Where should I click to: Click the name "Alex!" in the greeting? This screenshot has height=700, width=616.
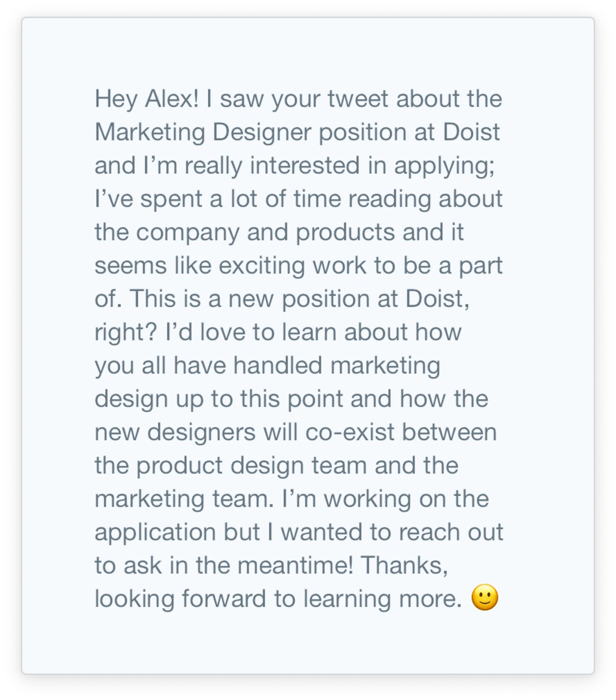pyautogui.click(x=171, y=99)
